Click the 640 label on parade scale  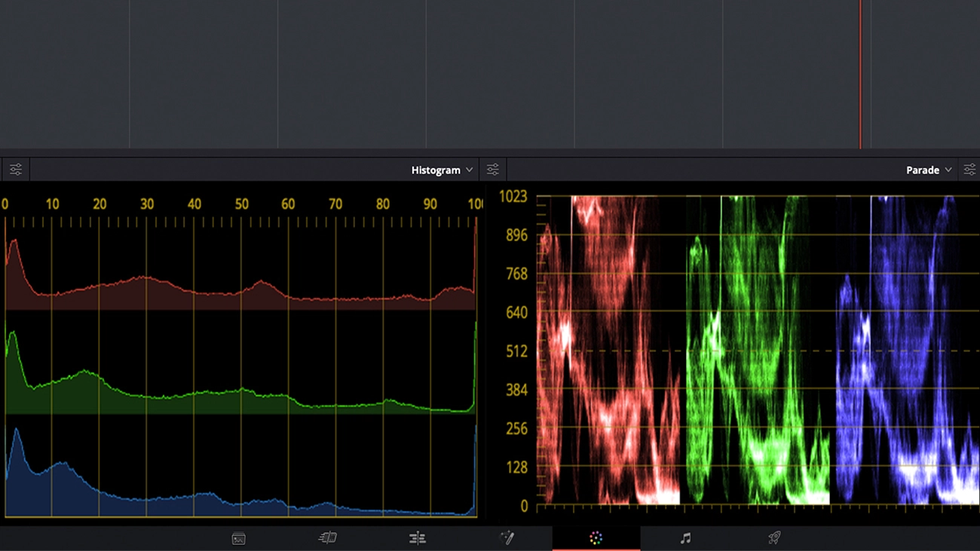[x=516, y=312]
